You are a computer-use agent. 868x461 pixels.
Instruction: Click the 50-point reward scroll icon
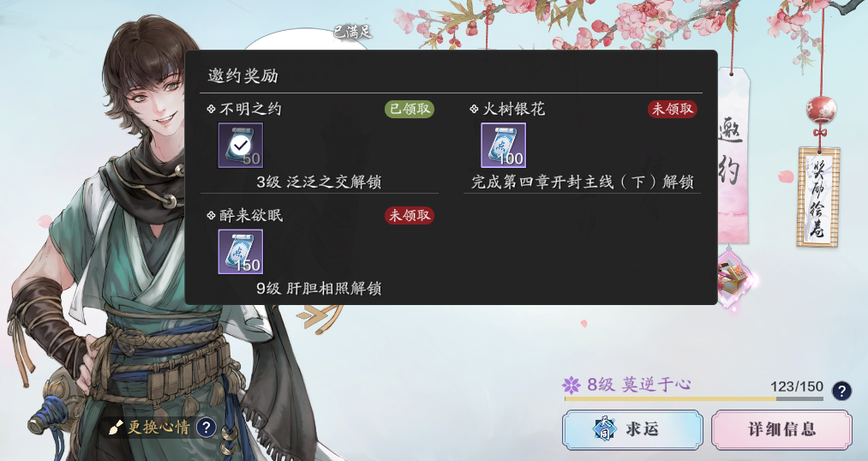tap(240, 146)
